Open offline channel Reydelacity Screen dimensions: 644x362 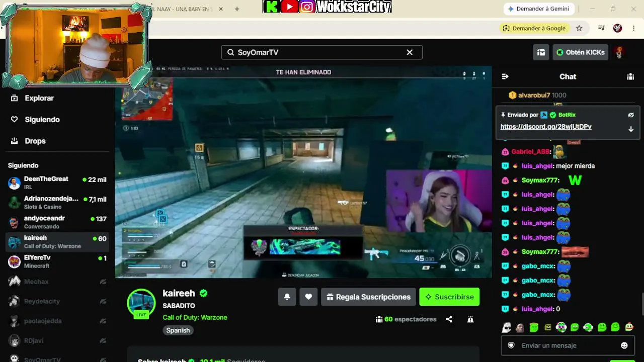pos(57,301)
